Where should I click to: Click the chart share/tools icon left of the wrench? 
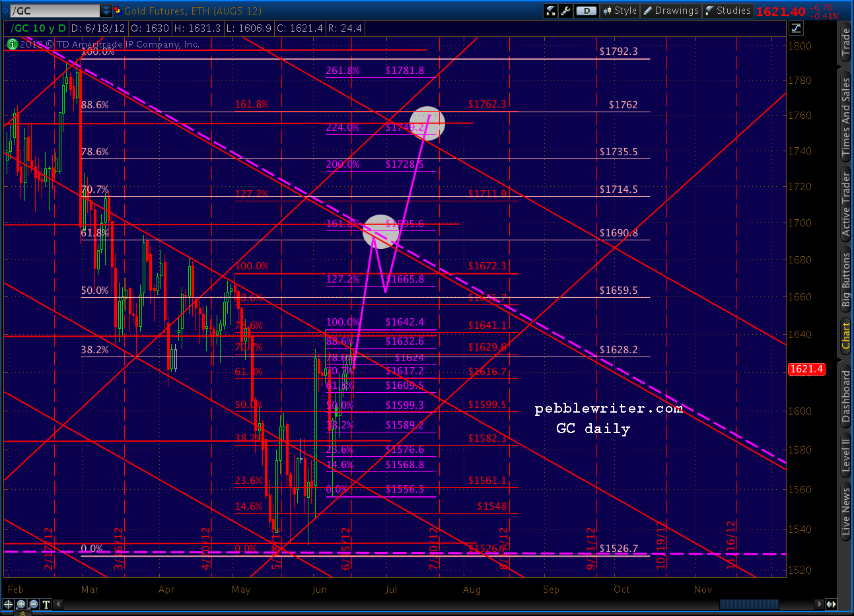[550, 11]
